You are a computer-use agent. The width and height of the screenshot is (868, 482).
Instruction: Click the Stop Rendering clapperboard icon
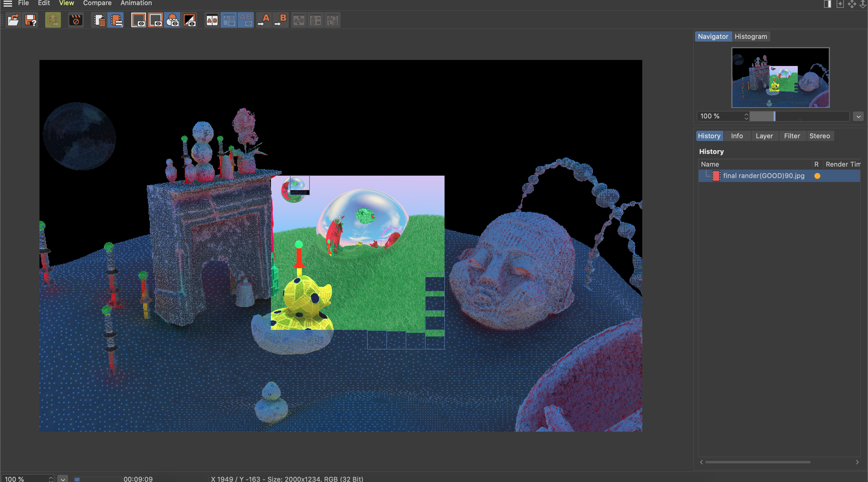pos(75,20)
